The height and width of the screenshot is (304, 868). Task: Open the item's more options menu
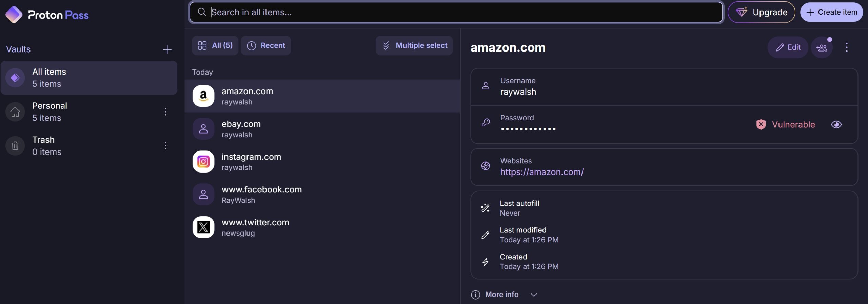click(847, 47)
